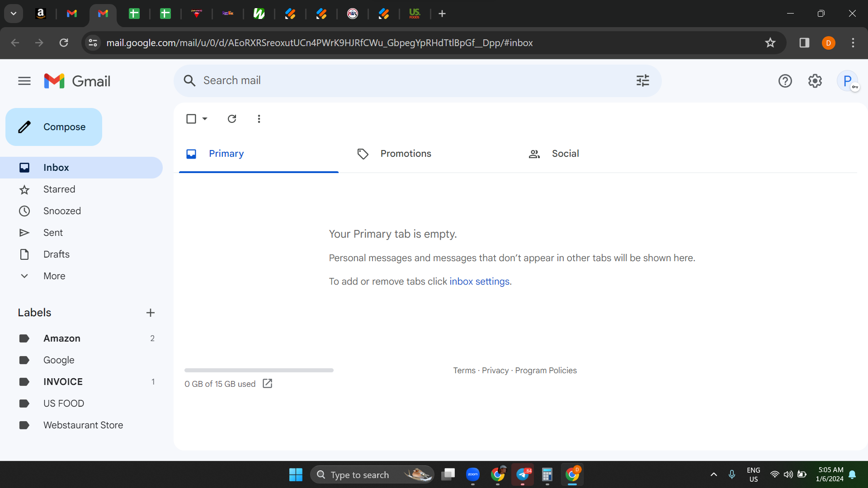Open the Chrome profile D avatar
This screenshot has width=868, height=488.
coord(828,43)
